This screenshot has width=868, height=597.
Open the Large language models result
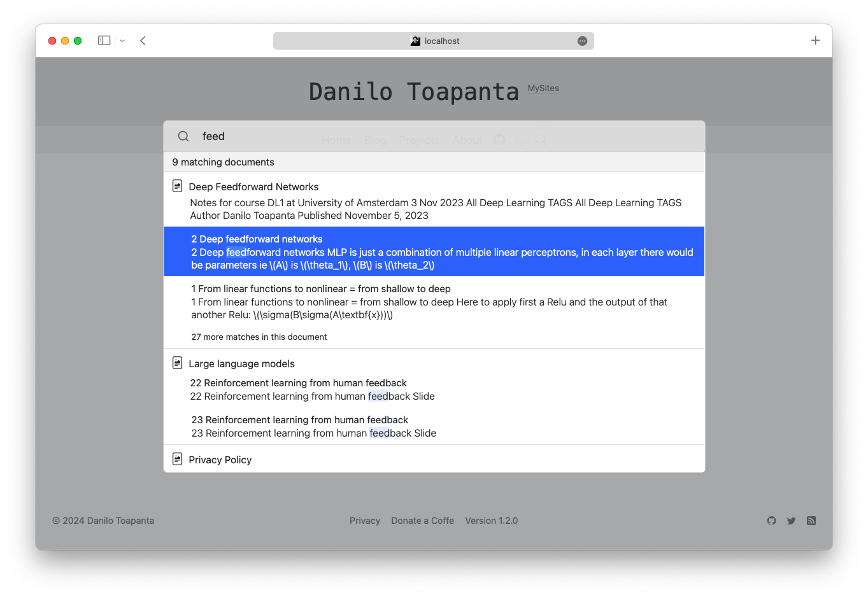pyautogui.click(x=241, y=363)
